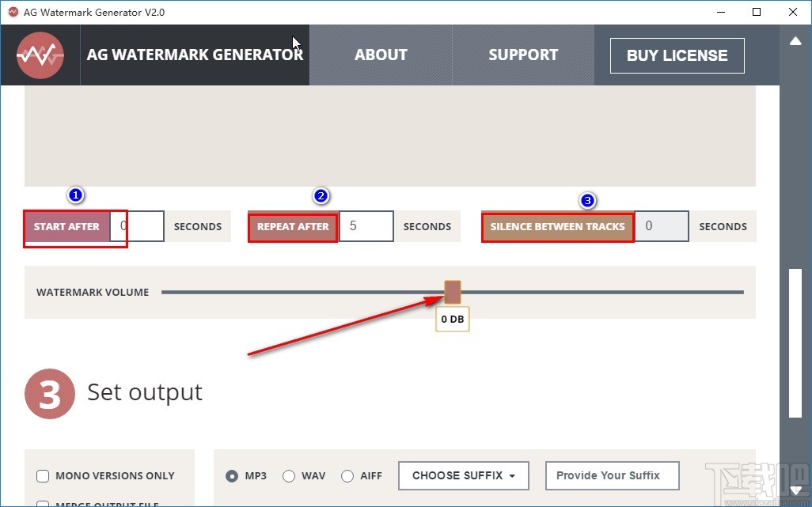Click the WATERMARK VOLUME label

93,293
